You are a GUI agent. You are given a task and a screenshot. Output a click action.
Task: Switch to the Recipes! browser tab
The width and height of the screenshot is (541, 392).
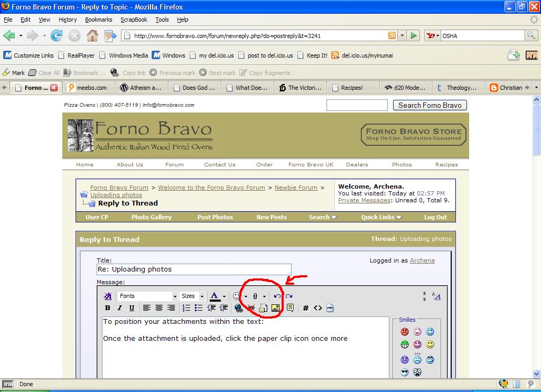[x=351, y=88]
